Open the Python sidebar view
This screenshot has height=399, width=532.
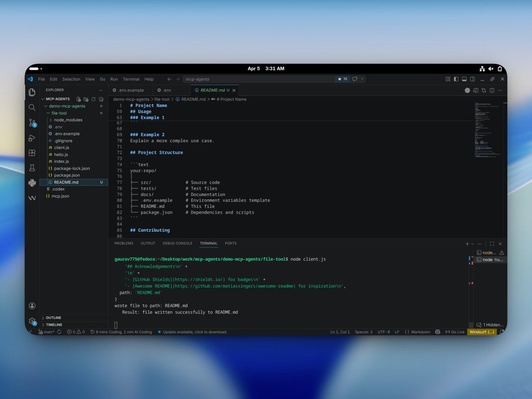tap(32, 183)
